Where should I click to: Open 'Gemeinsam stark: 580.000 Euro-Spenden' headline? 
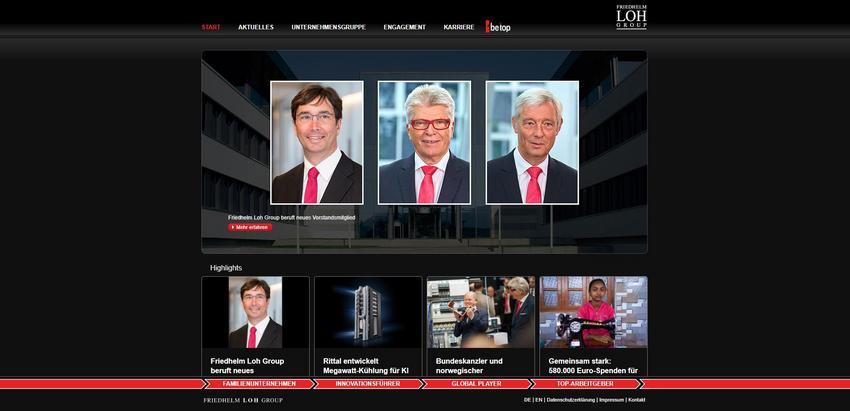(x=593, y=365)
